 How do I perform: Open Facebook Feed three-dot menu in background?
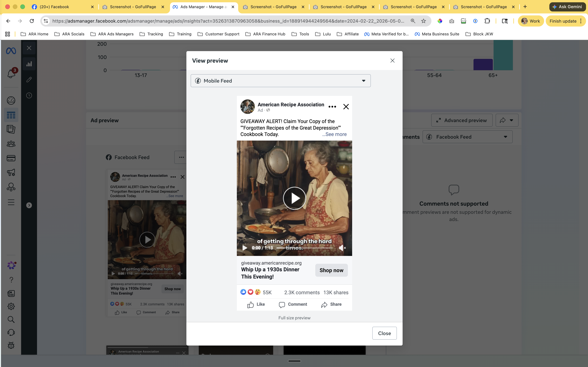(x=181, y=157)
